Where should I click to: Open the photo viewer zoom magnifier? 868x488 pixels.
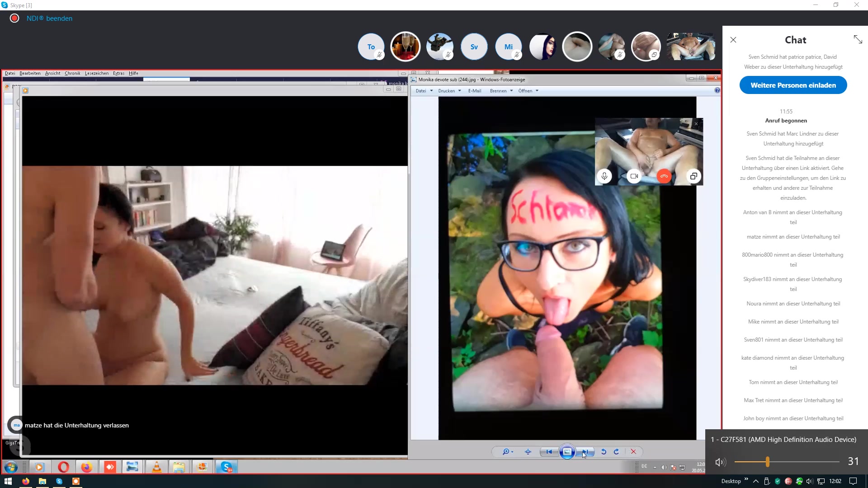pos(506,451)
